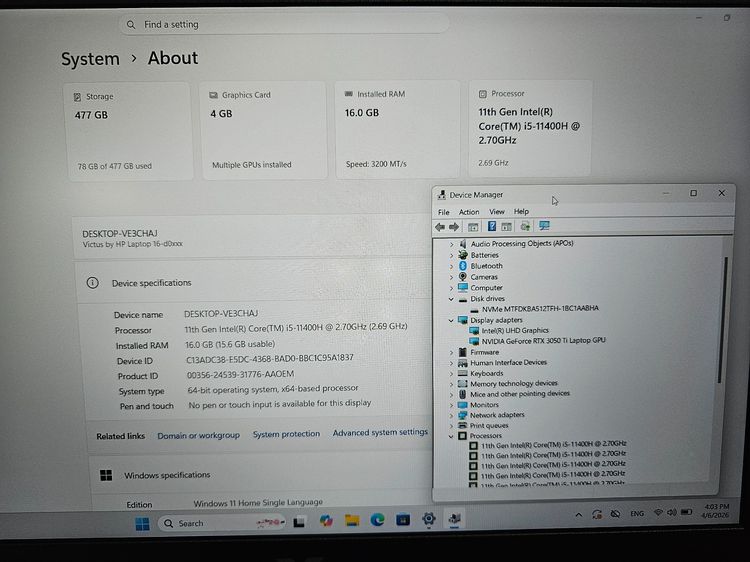
Task: Go to System in the Settings breadcrumb
Action: click(x=90, y=59)
